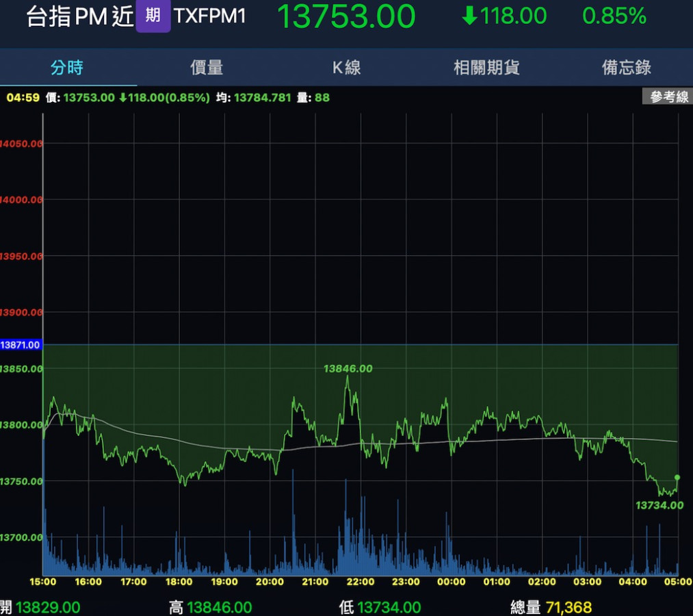Image resolution: width=693 pixels, height=616 pixels.
Task: Click the purple 期 futures badge
Action: 153,16
